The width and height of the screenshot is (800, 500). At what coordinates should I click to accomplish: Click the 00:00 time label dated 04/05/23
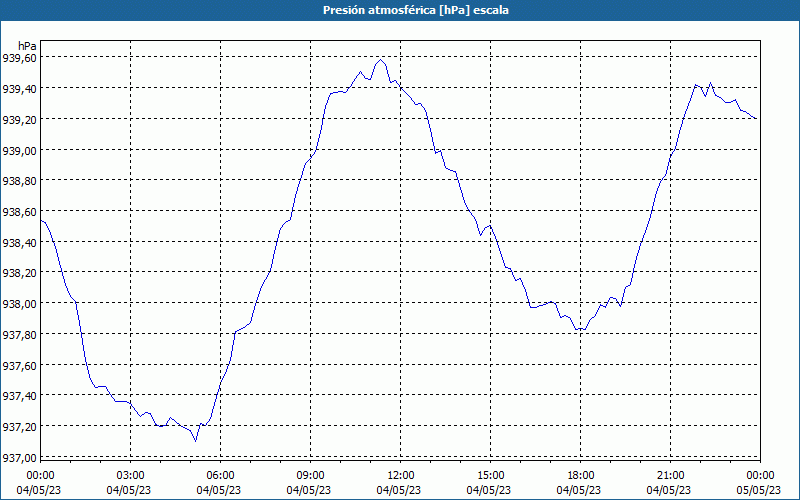click(x=40, y=476)
